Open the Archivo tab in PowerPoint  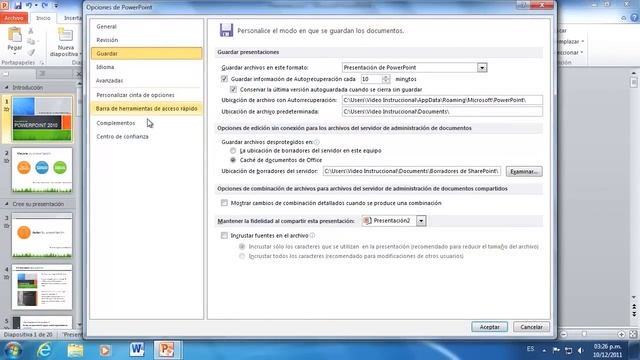coord(14,18)
